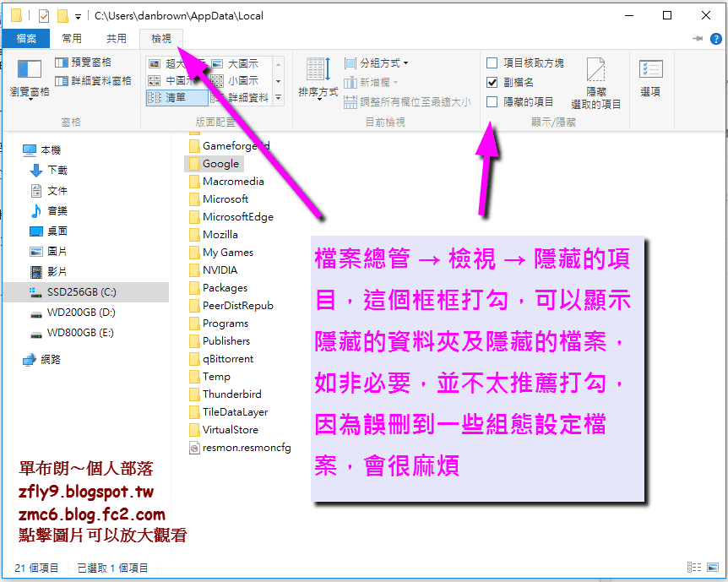This screenshot has height=582, width=728.
Task: Select the Microsoft folder
Action: click(x=219, y=199)
